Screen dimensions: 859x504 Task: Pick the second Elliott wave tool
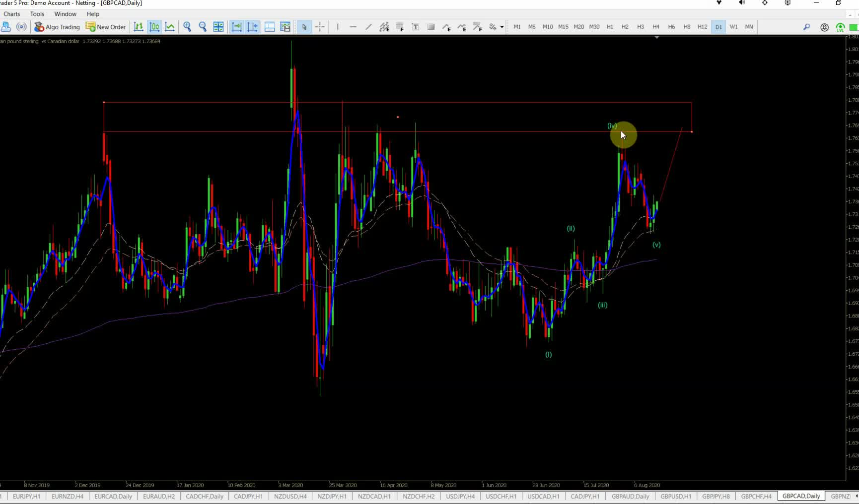tap(462, 27)
